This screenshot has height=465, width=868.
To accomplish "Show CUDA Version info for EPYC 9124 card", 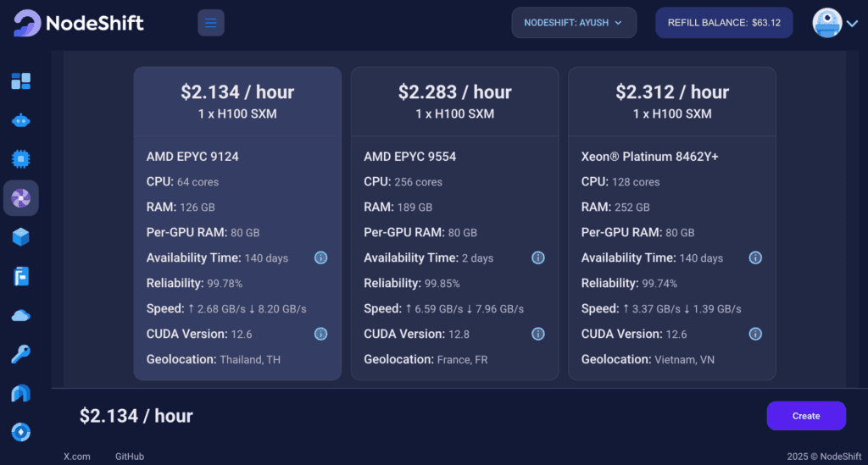I will tap(321, 334).
